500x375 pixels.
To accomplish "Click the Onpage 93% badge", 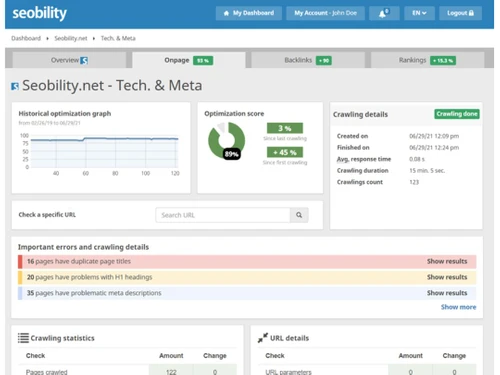I will click(203, 61).
